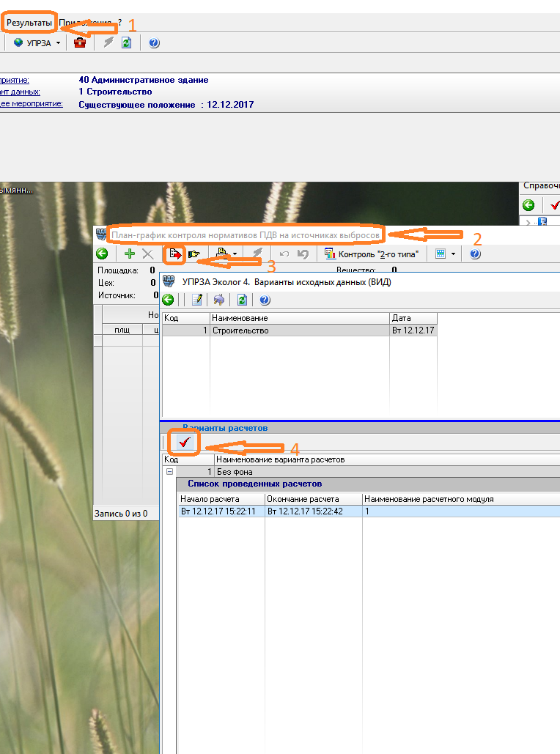Image resolution: width=560 pixels, height=754 pixels.
Task: Click the red checkmark select calculation variant
Action: point(184,443)
